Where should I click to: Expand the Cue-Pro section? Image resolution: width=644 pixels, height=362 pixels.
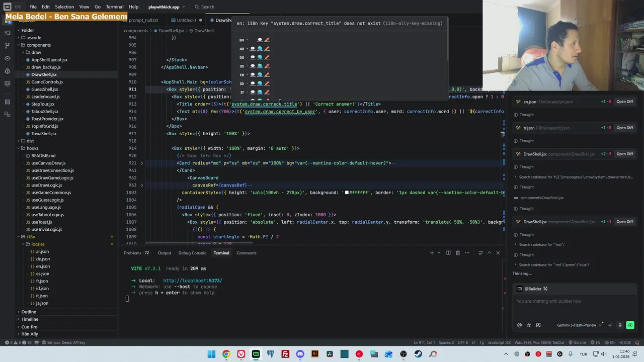[29, 327]
